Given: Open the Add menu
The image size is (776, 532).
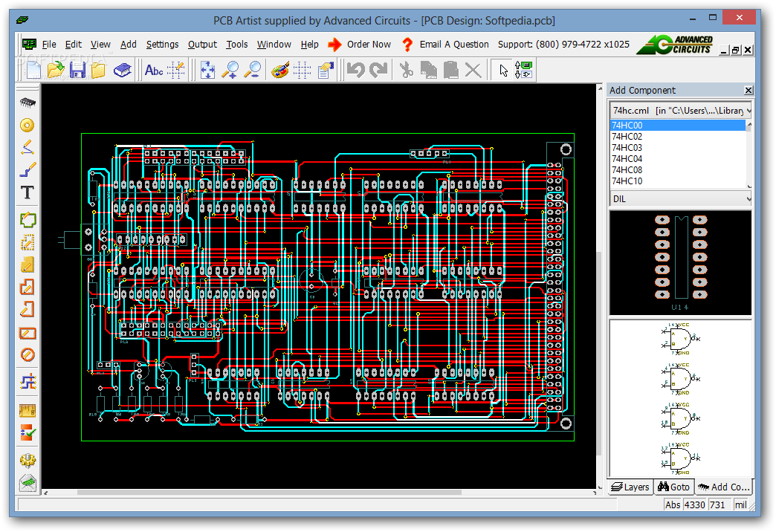Looking at the screenshot, I should click(128, 44).
